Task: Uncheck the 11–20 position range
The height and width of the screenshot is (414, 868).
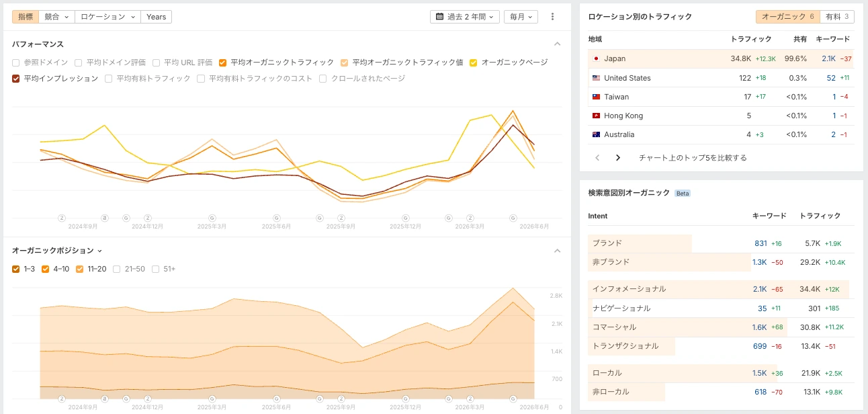Action: (80, 269)
